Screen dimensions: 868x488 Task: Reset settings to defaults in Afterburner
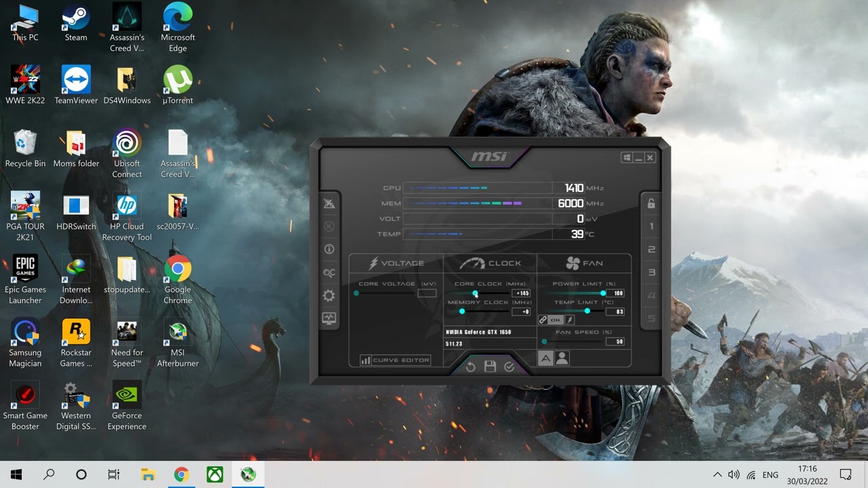pos(471,367)
